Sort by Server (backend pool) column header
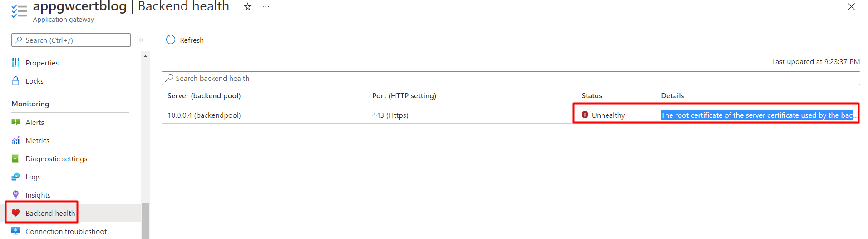Image resolution: width=868 pixels, height=239 pixels. pyautogui.click(x=204, y=95)
